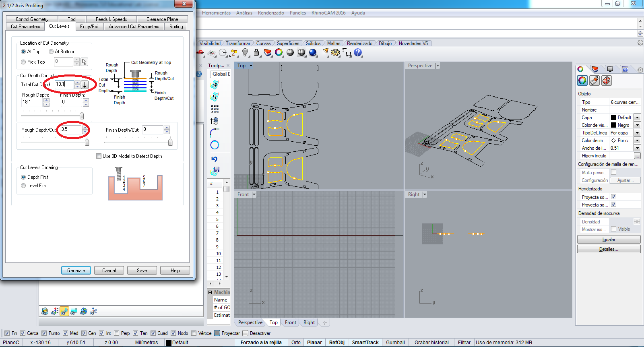Switch to the Feeds & Speeds tab
Image resolution: width=644 pixels, height=347 pixels.
click(111, 19)
